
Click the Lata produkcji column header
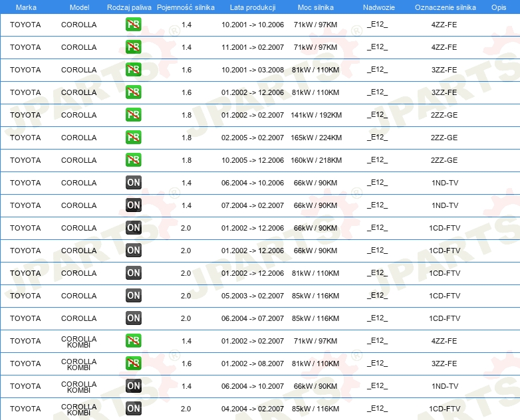(x=253, y=7)
